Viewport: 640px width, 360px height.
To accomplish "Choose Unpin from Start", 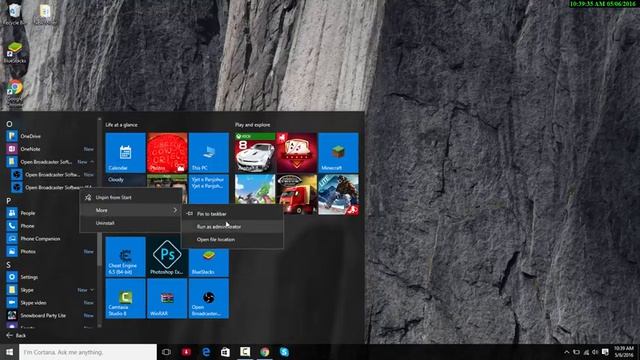I will point(131,198).
